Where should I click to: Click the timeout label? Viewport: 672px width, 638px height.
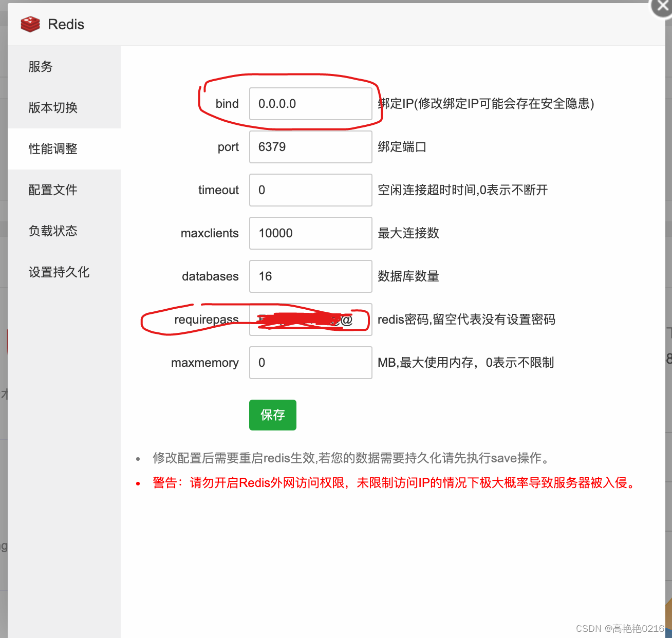[x=218, y=190]
